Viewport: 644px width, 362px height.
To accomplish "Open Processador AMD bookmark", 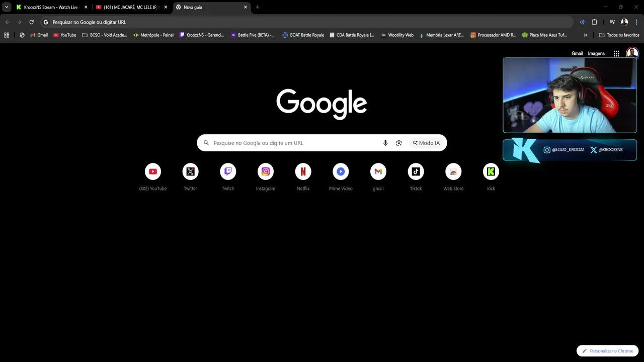I will click(x=493, y=35).
